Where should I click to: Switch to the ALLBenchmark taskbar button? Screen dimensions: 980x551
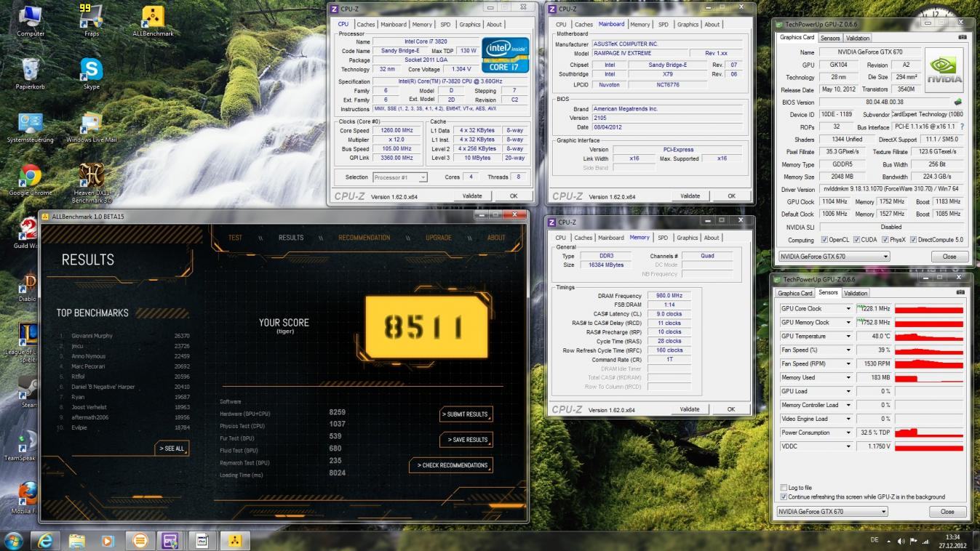[234, 540]
